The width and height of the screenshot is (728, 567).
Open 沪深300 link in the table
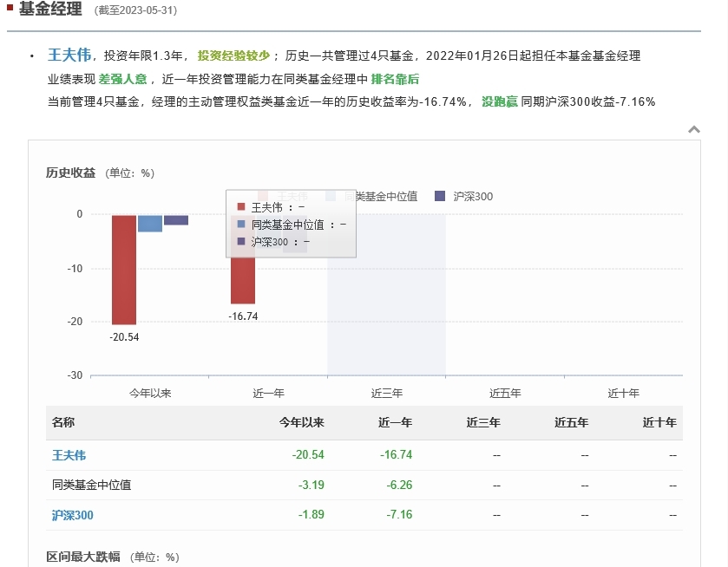(72, 515)
